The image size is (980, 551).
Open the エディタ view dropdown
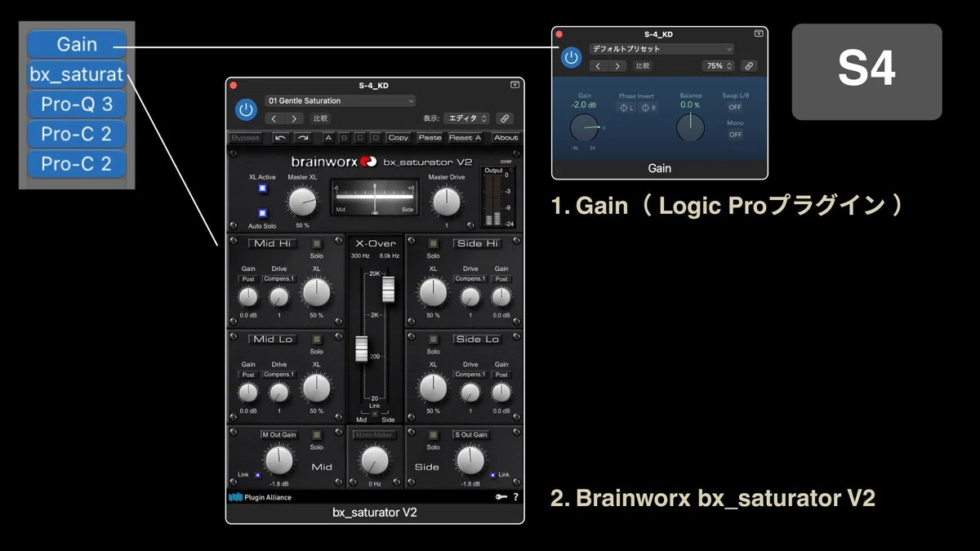click(467, 118)
